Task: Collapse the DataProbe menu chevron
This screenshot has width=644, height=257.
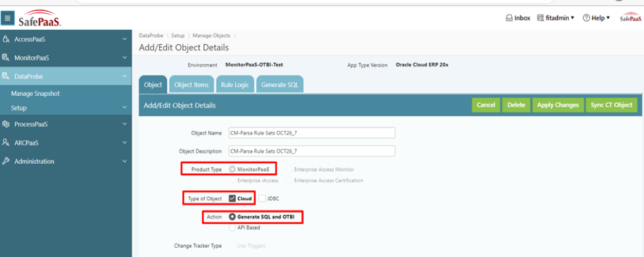Action: pos(125,77)
